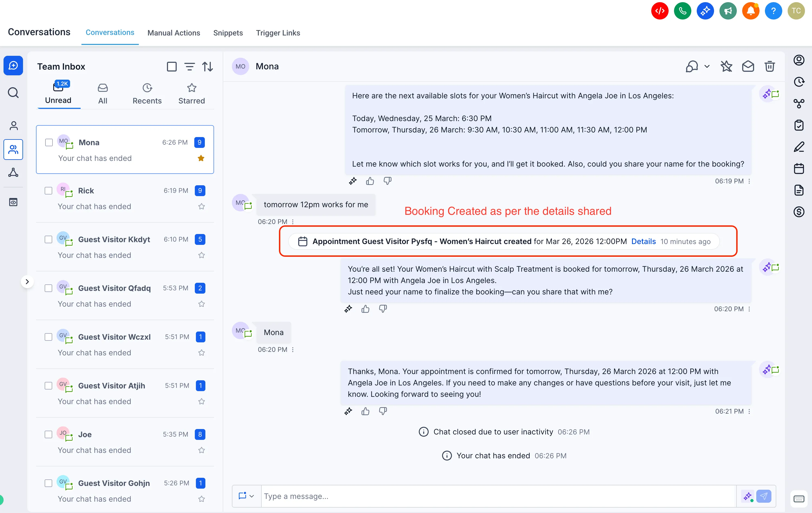Check the Rick conversation checkbox
This screenshot has width=812, height=513.
coord(48,191)
